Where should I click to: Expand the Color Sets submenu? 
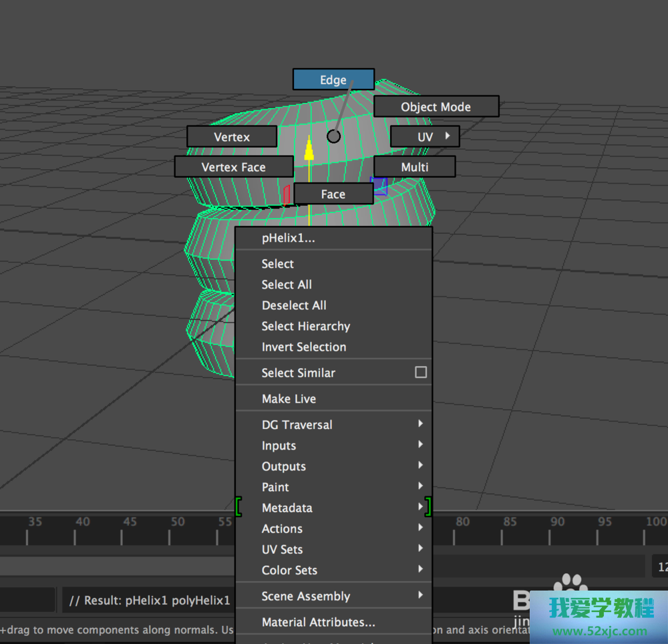[420, 569]
